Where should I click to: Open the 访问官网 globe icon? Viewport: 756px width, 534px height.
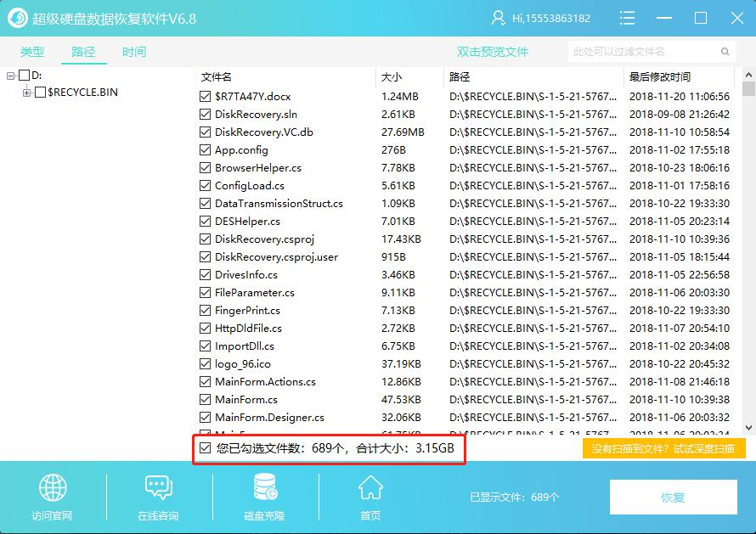click(52, 489)
